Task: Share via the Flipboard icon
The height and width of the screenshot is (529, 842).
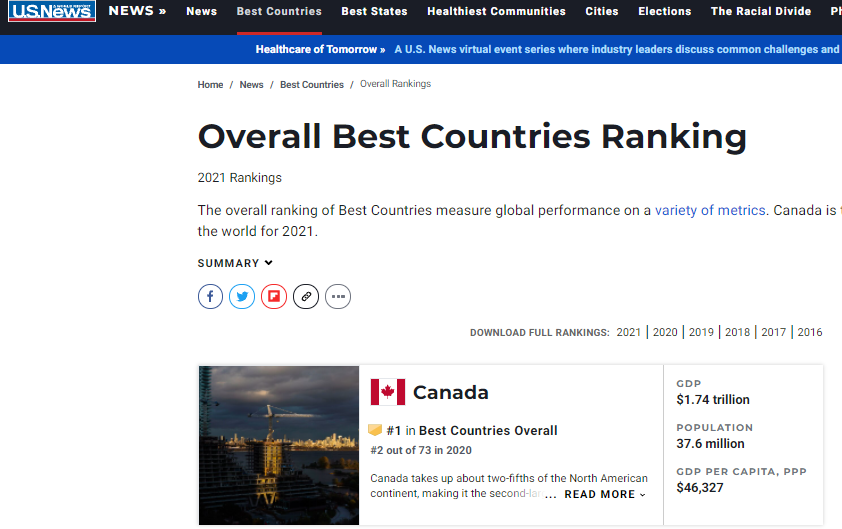Action: click(274, 296)
